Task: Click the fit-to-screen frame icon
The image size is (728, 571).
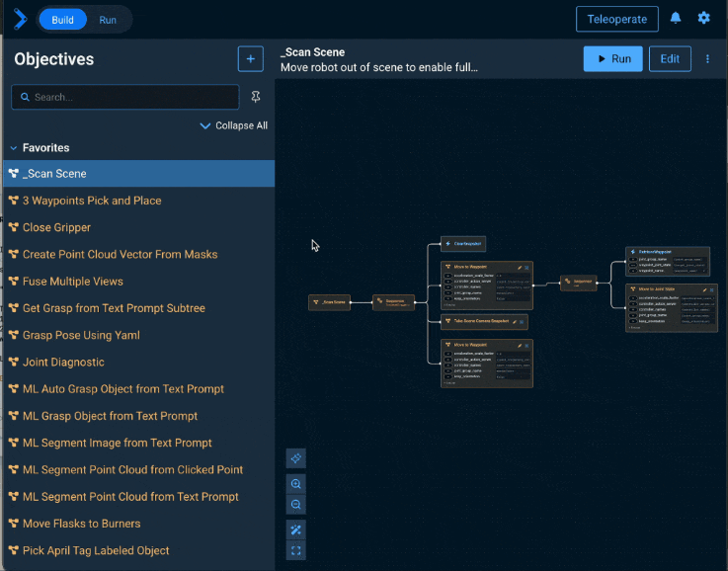Action: pos(295,550)
